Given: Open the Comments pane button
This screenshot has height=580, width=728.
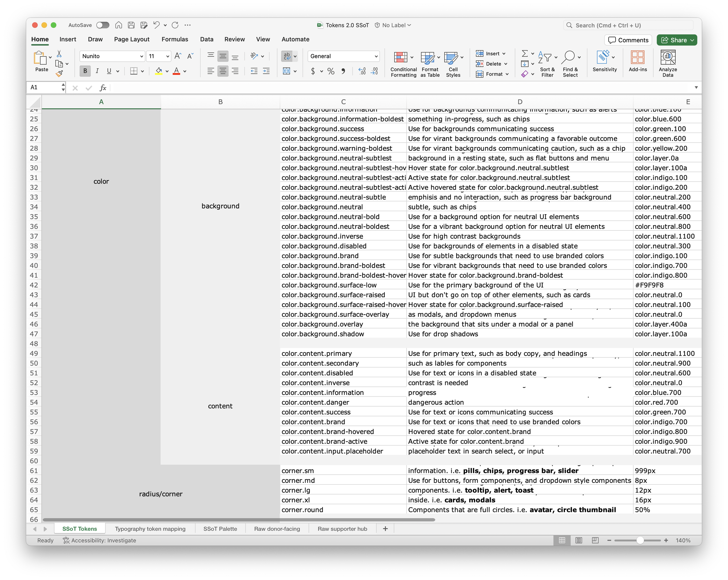Looking at the screenshot, I should [x=628, y=40].
